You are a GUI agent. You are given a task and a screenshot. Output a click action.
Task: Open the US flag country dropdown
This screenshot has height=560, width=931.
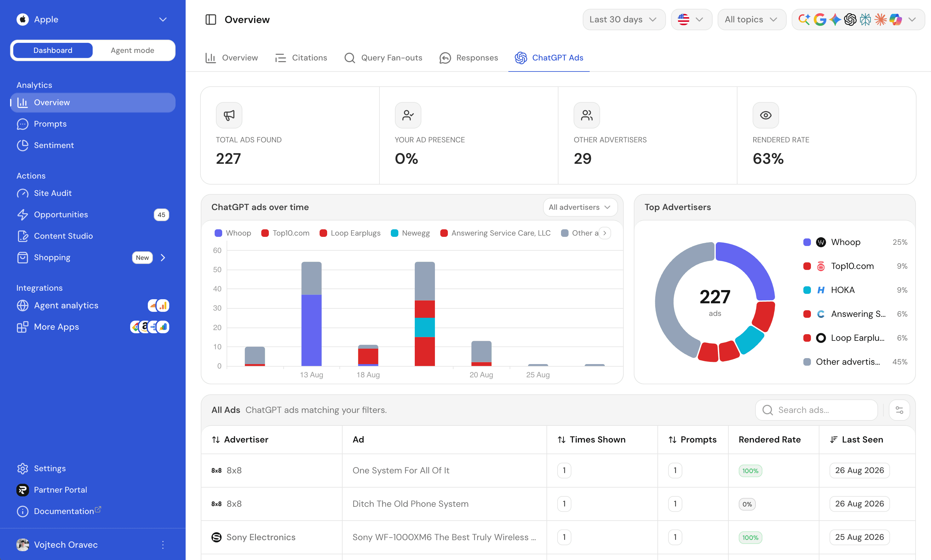pos(692,19)
